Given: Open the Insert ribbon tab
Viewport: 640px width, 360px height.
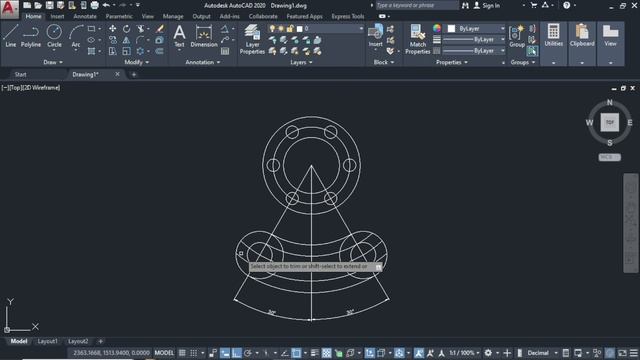Looking at the screenshot, I should 57,16.
